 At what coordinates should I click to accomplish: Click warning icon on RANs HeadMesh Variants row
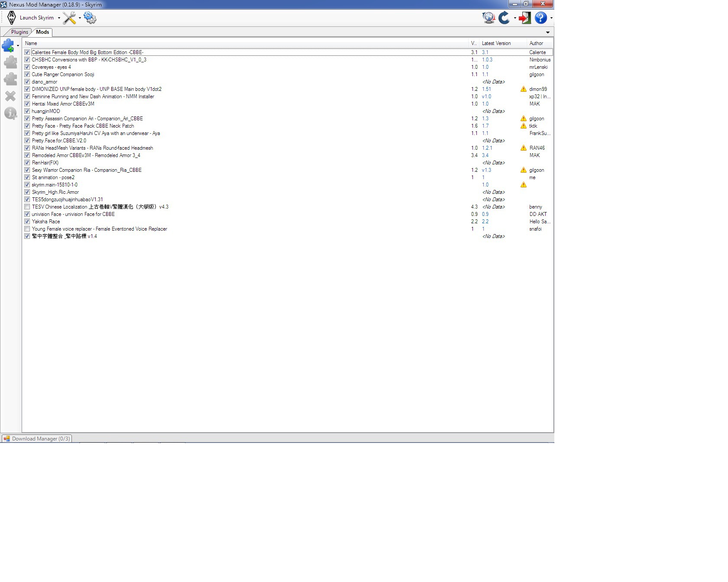524,148
